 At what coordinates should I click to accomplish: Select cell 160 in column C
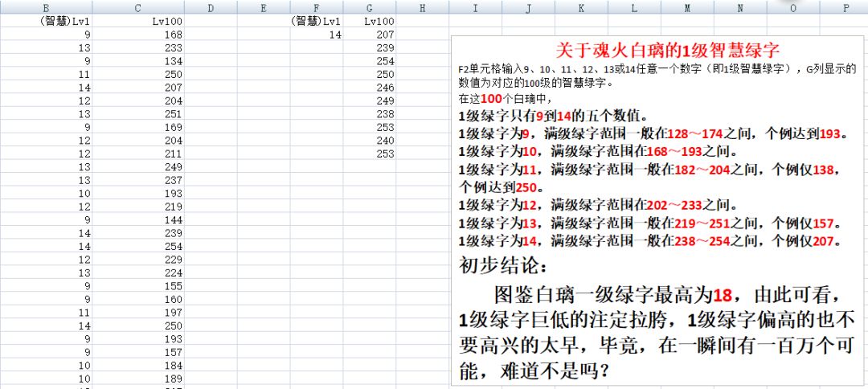tap(138, 299)
